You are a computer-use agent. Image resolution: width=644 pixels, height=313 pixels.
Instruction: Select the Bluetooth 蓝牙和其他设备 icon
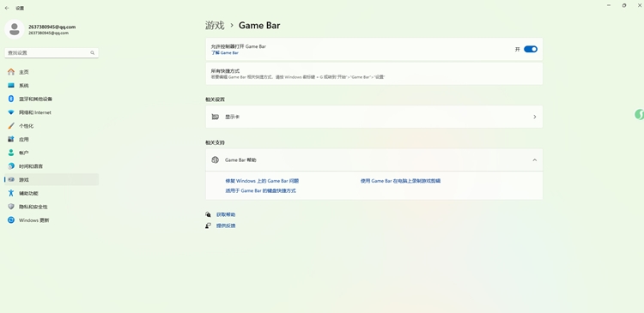coord(11,99)
